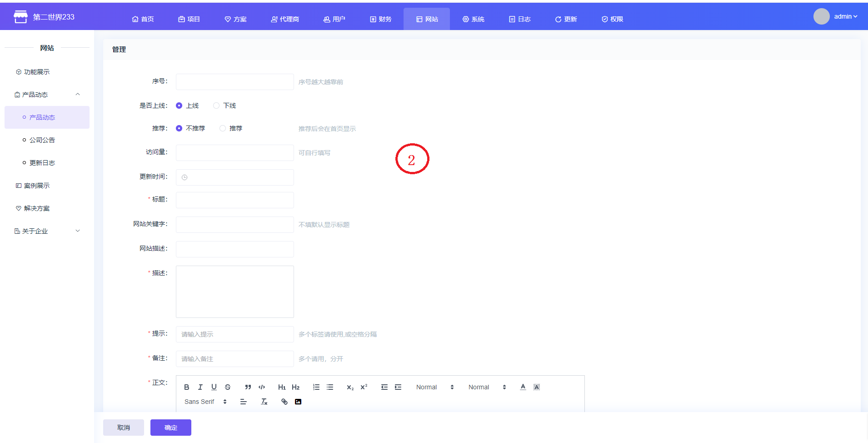Select the 下线 radio option
Screen dimensions: 868x443
tap(224, 106)
